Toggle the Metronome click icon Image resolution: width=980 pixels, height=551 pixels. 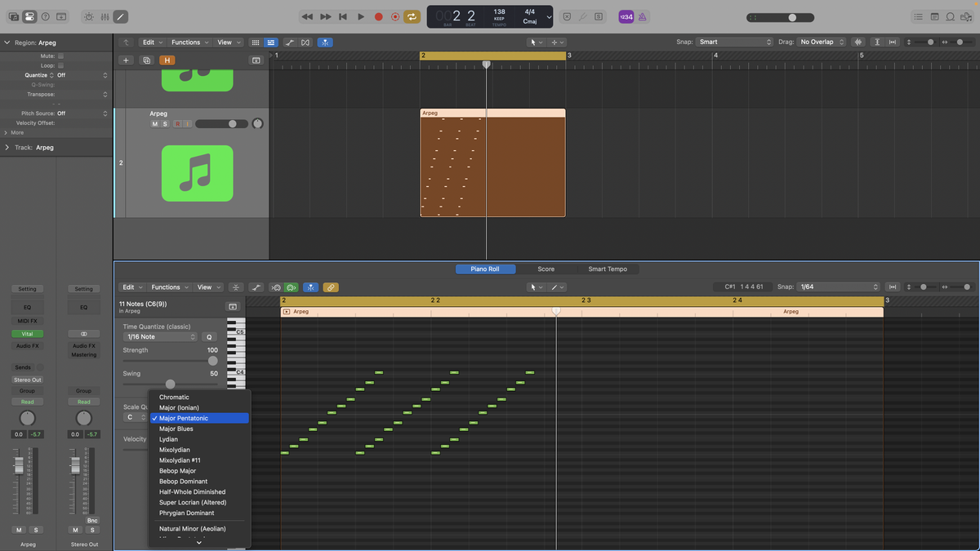tap(642, 16)
